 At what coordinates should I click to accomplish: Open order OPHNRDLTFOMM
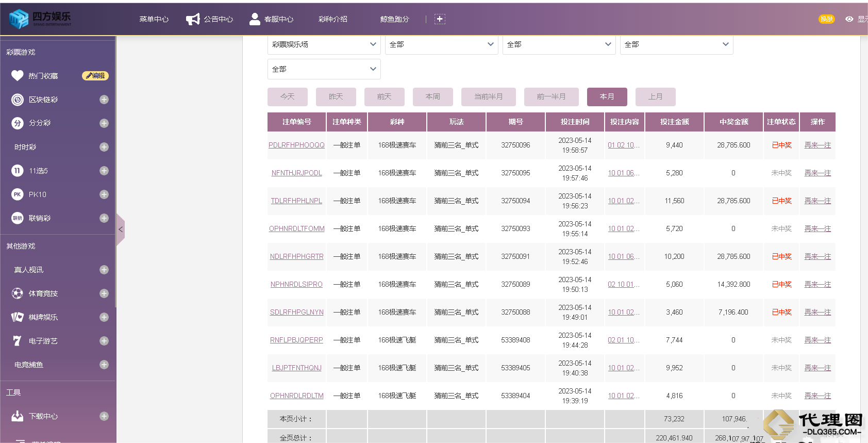point(297,229)
